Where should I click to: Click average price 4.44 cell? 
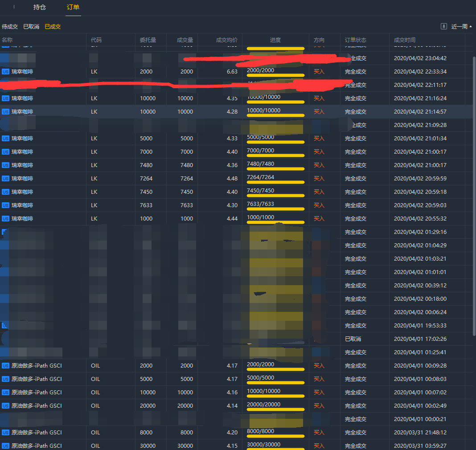tap(232, 218)
